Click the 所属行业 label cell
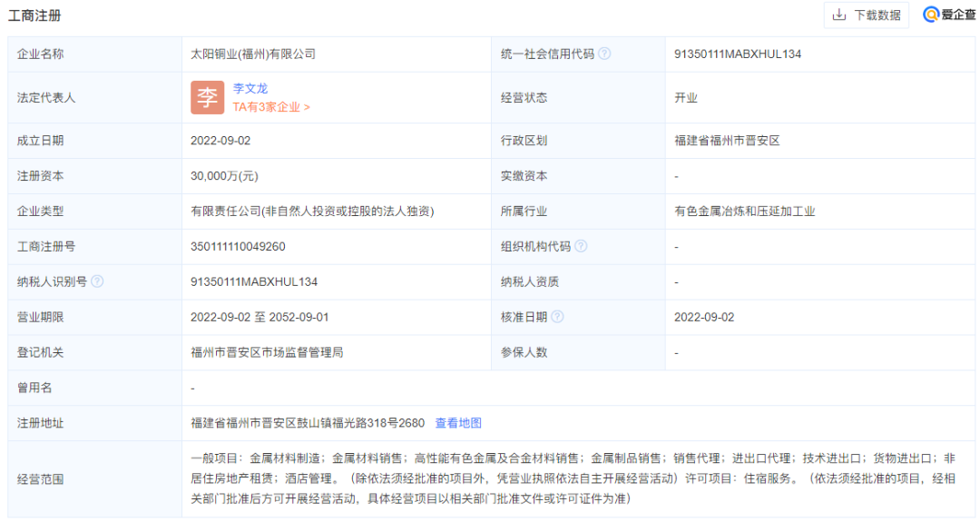This screenshot has width=980, height=522. [x=578, y=212]
